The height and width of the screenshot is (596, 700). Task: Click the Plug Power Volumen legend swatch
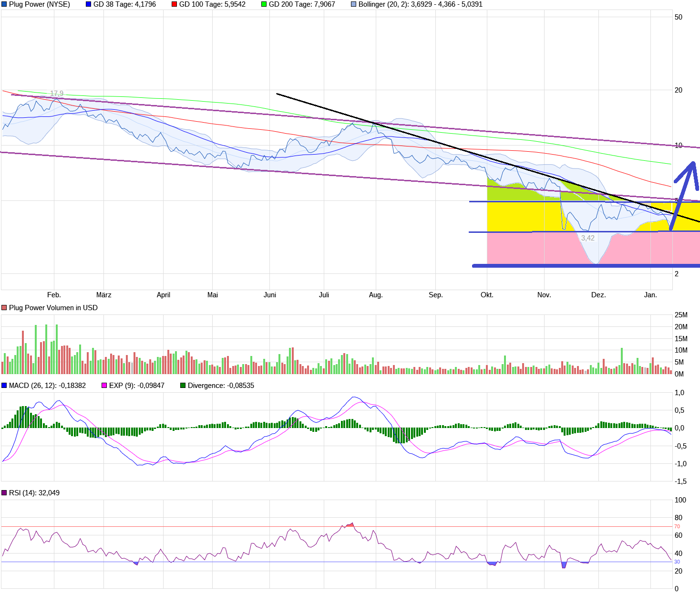(4, 308)
